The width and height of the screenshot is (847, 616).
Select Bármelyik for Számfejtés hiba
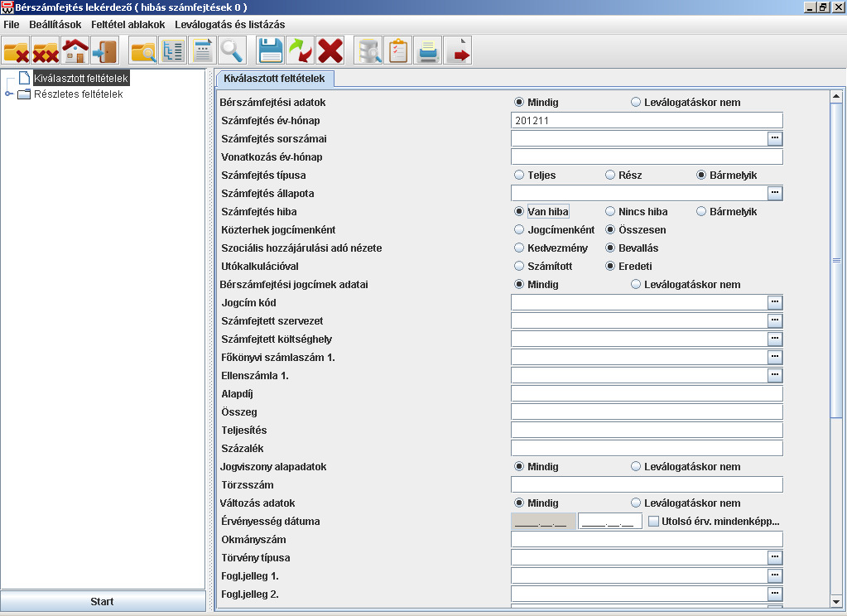point(701,211)
